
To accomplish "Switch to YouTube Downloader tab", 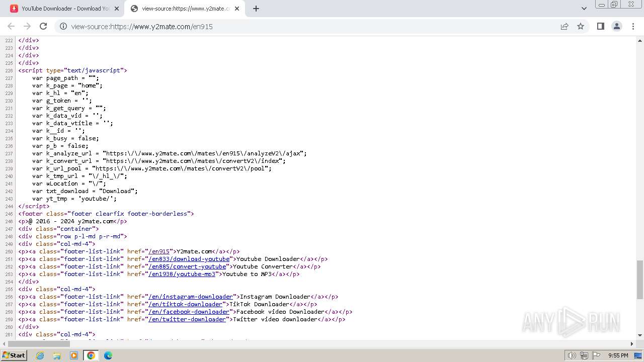I will pyautogui.click(x=64, y=9).
